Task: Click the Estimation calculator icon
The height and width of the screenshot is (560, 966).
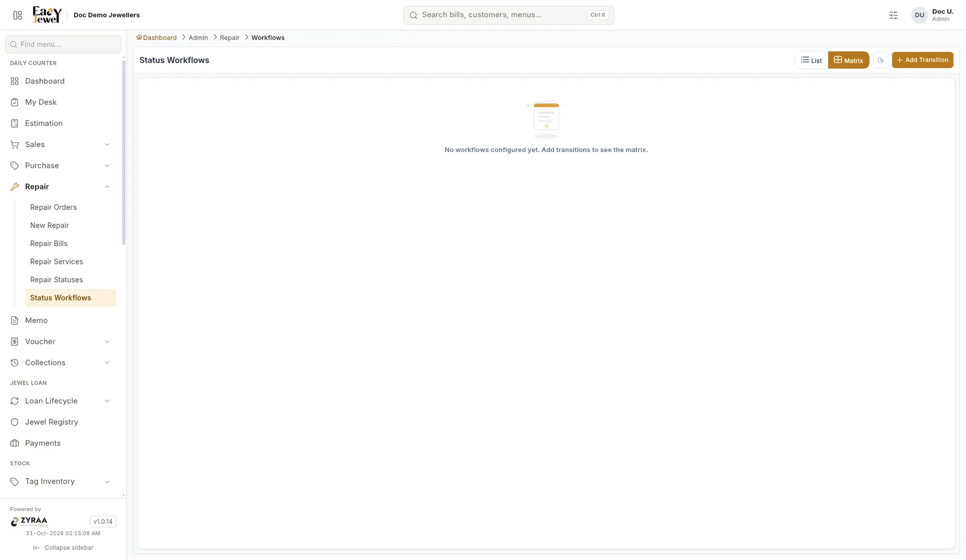Action: [x=14, y=123]
